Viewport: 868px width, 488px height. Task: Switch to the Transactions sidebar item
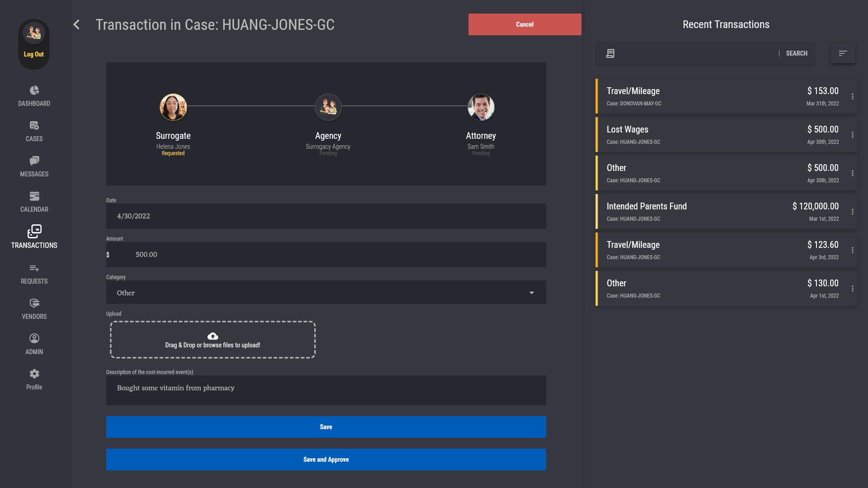coord(34,237)
